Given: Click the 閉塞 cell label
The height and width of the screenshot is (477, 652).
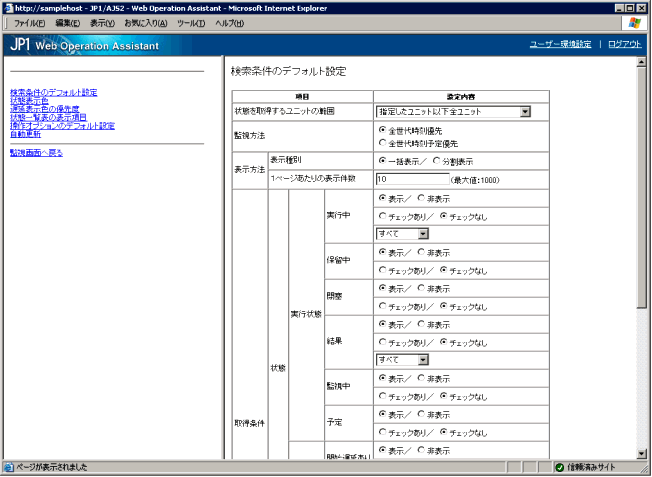Looking at the screenshot, I should click(335, 296).
